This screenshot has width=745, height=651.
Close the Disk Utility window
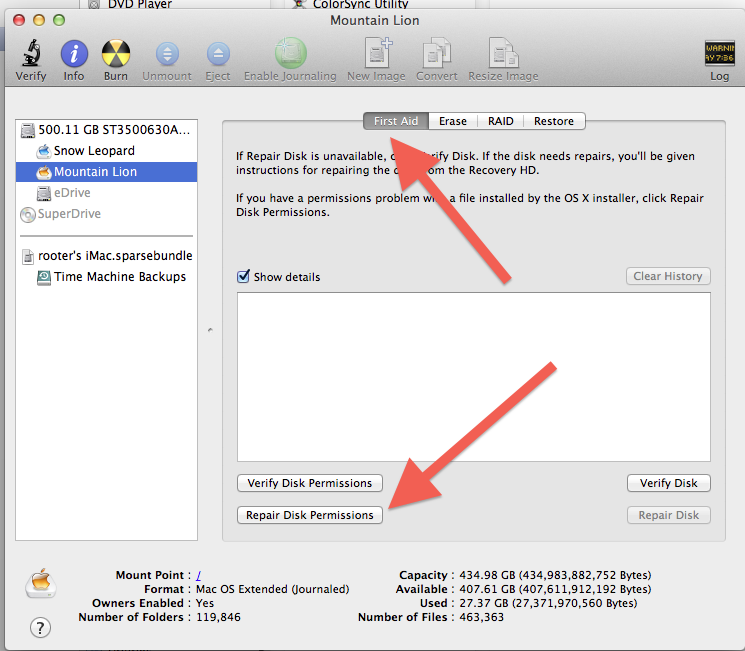click(x=19, y=20)
